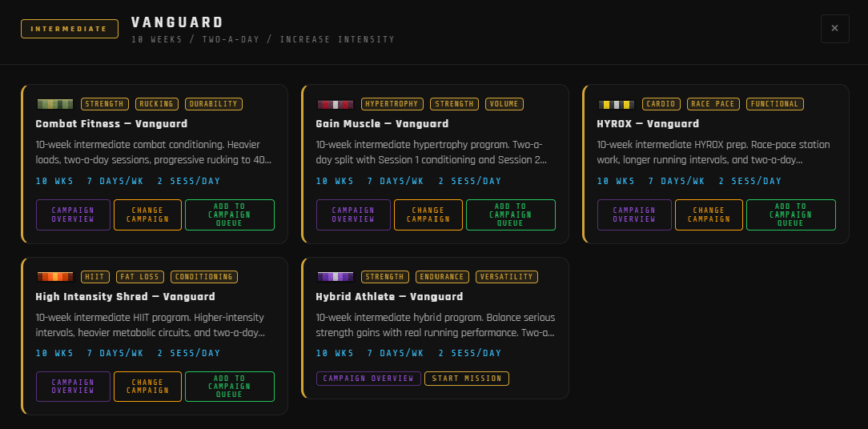The image size is (868, 429).
Task: Click the STRENGTH tag on Gain Muscle card
Action: [455, 104]
